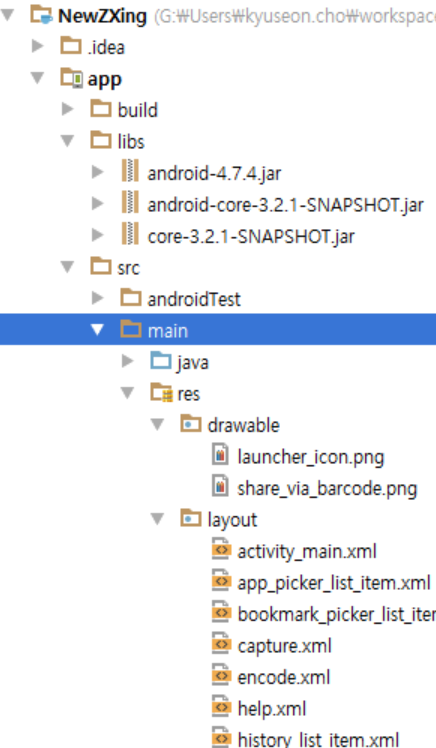Click the launcher_icon.png image file icon

[220, 455]
